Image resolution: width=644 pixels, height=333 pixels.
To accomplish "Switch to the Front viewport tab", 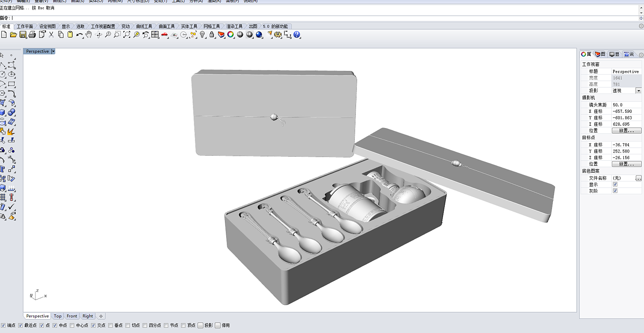I will [x=72, y=316].
